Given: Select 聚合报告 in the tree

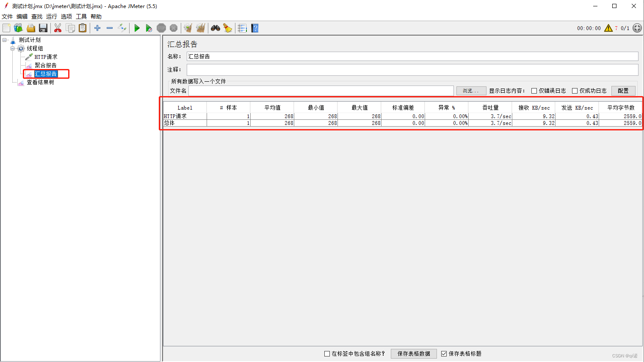Looking at the screenshot, I should coord(45,65).
